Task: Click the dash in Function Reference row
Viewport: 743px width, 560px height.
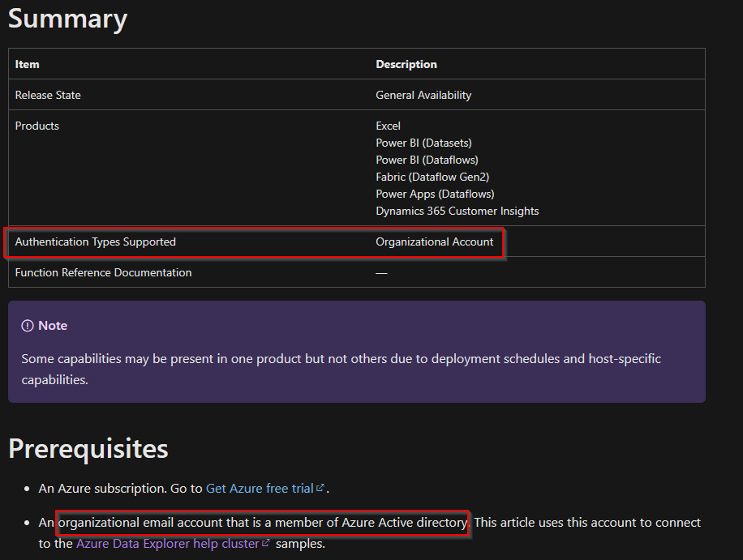Action: [381, 273]
